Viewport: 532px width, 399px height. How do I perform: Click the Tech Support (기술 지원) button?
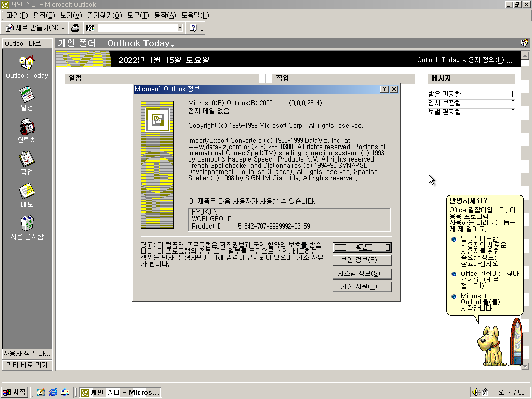click(x=362, y=287)
